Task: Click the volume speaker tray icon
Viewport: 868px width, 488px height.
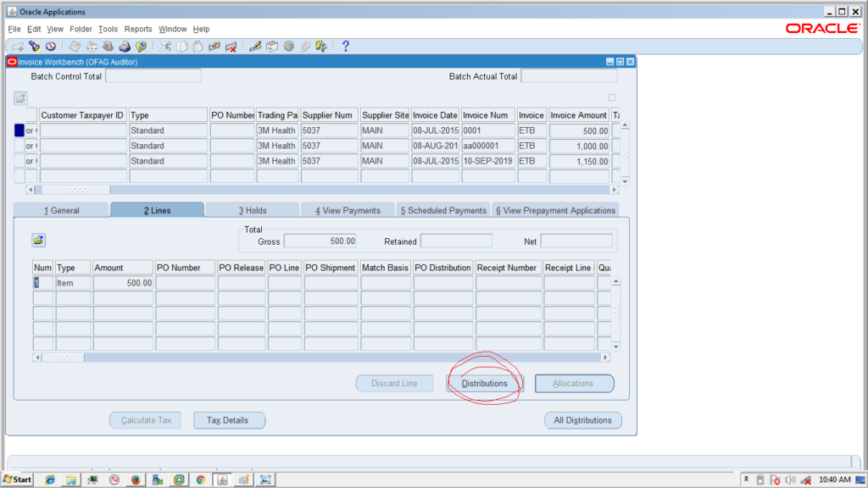Action: coord(790,480)
